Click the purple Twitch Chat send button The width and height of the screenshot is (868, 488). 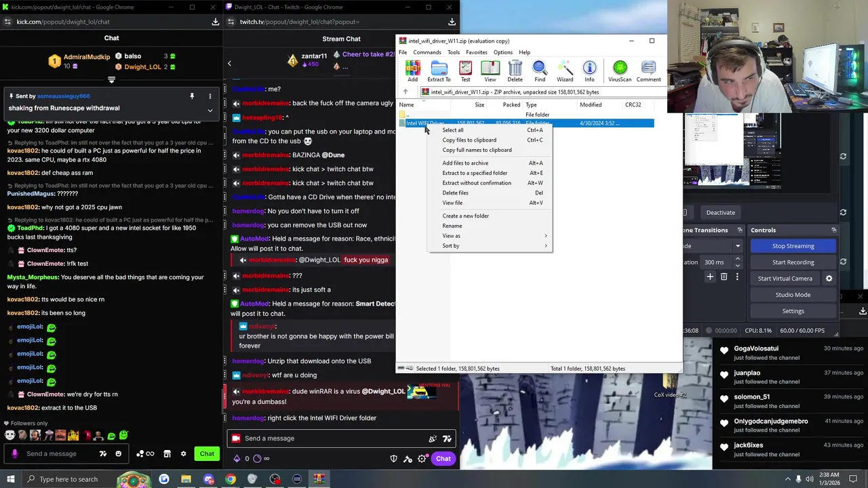tap(443, 459)
